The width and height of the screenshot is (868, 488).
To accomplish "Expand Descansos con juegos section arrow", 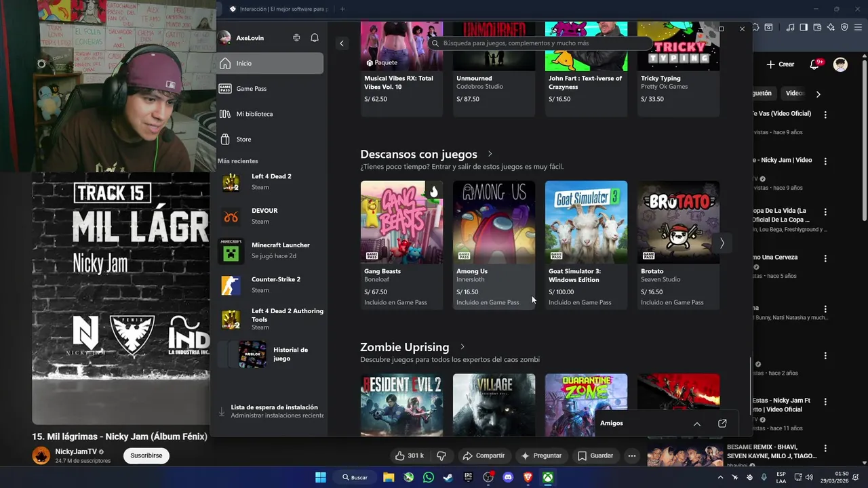I will tap(490, 154).
